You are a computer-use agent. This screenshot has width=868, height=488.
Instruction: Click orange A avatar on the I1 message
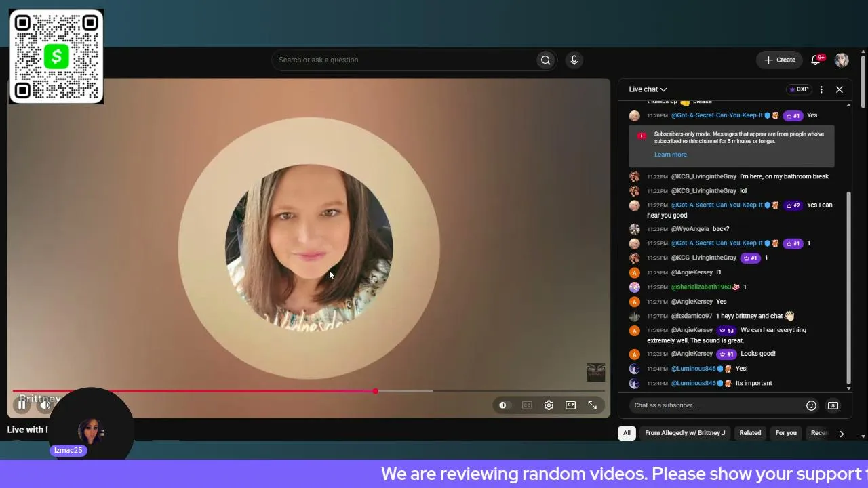point(634,272)
